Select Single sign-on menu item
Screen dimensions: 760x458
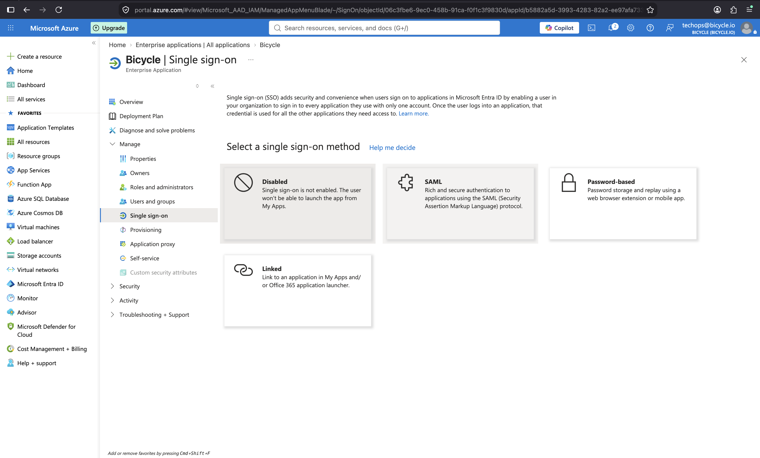pos(159,216)
